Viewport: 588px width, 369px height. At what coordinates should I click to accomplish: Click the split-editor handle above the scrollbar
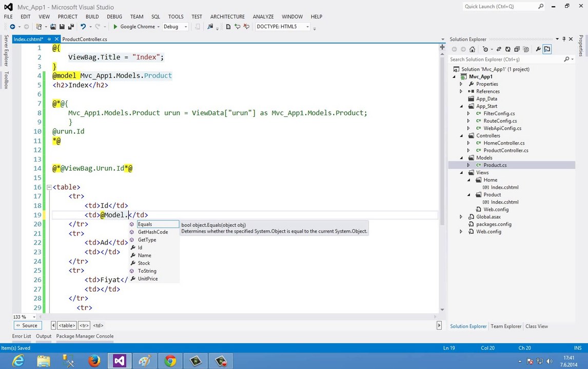coord(442,47)
